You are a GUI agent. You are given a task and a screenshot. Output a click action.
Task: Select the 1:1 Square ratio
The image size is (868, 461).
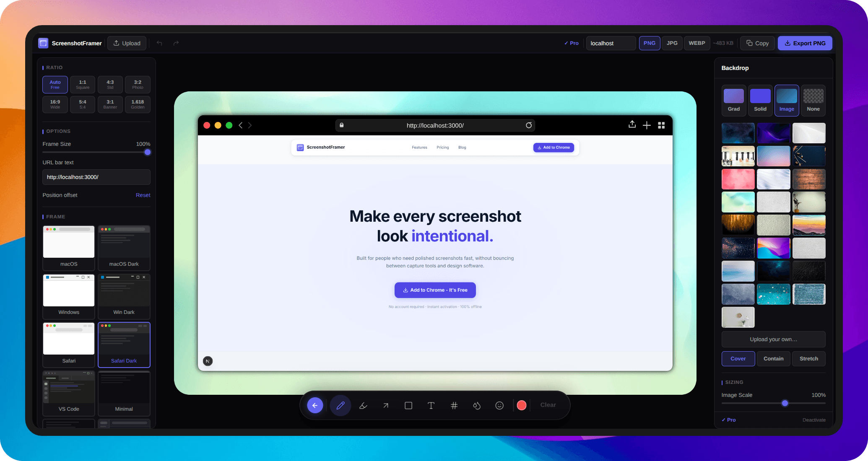point(83,85)
